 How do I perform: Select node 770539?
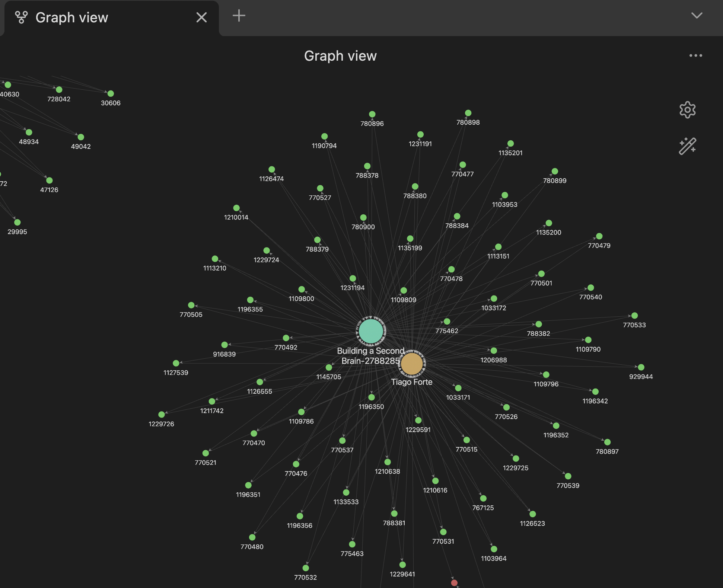(568, 476)
